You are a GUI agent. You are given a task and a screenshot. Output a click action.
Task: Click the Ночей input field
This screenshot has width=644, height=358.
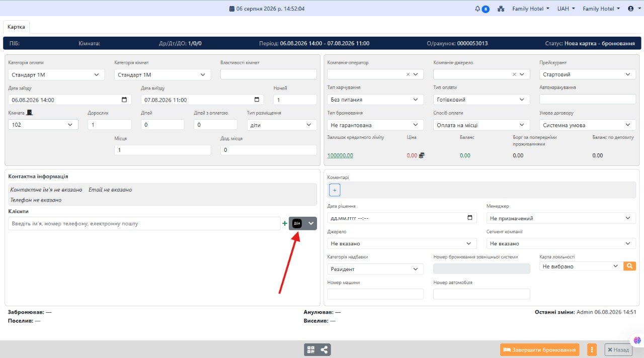295,100
